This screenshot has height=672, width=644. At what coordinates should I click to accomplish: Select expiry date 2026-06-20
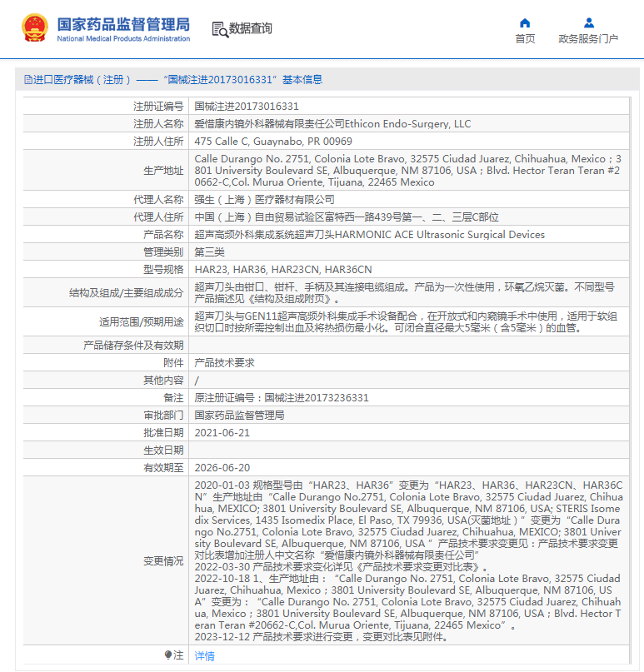[222, 468]
